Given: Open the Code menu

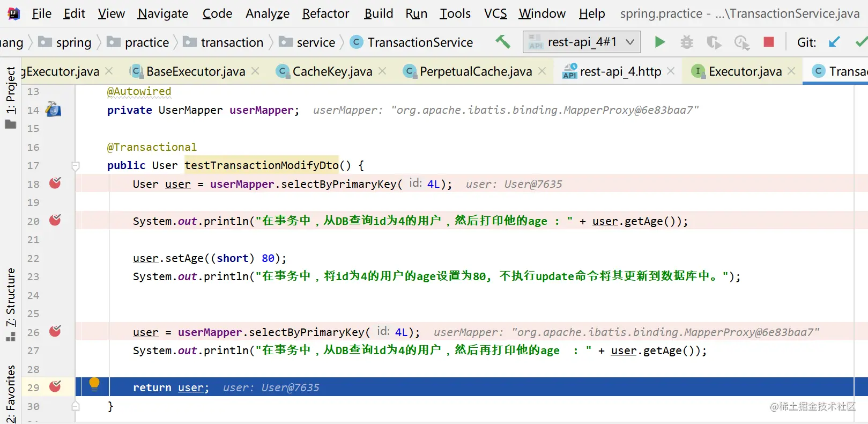Looking at the screenshot, I should click(217, 13).
